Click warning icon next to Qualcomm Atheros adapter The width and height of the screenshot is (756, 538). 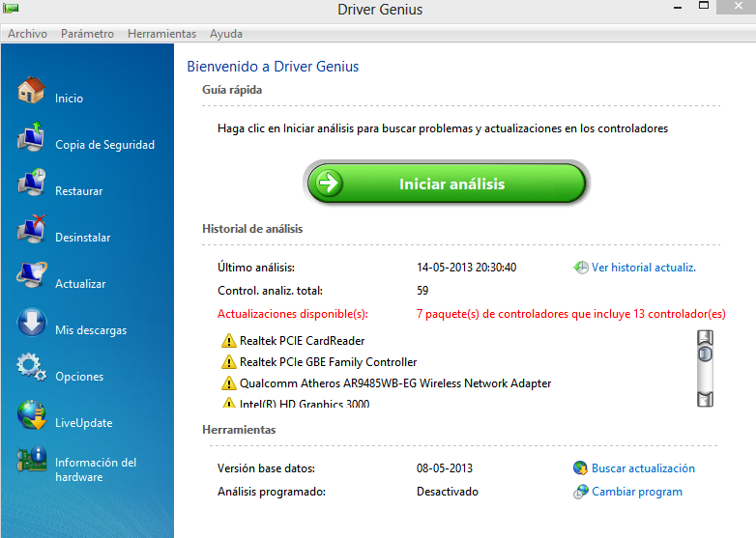228,383
